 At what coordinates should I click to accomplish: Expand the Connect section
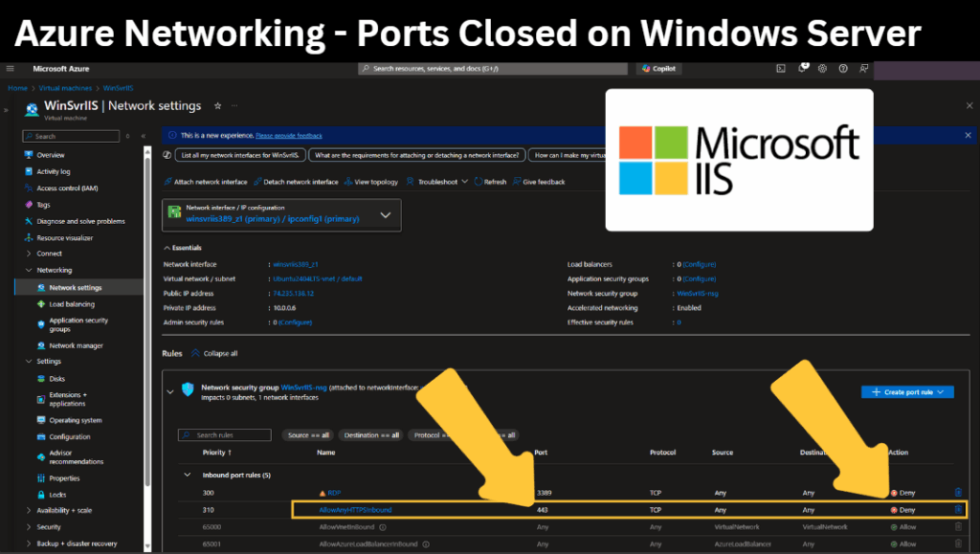[x=29, y=254]
